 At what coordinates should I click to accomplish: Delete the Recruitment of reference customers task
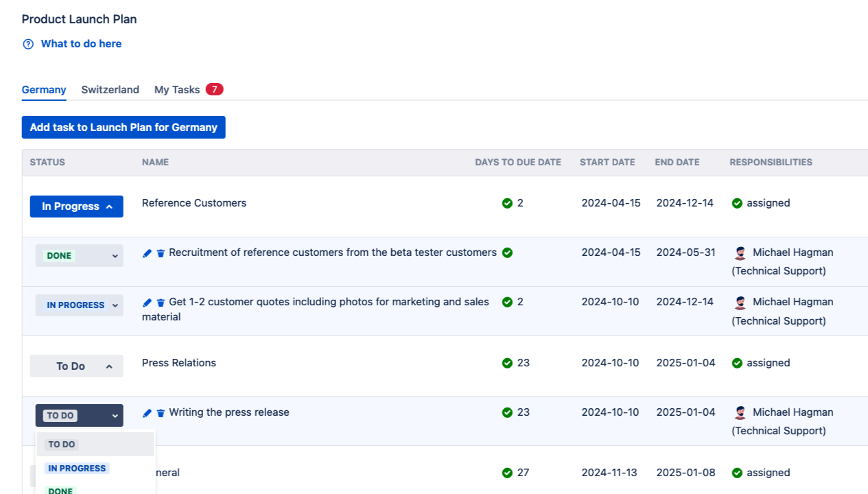(x=161, y=253)
